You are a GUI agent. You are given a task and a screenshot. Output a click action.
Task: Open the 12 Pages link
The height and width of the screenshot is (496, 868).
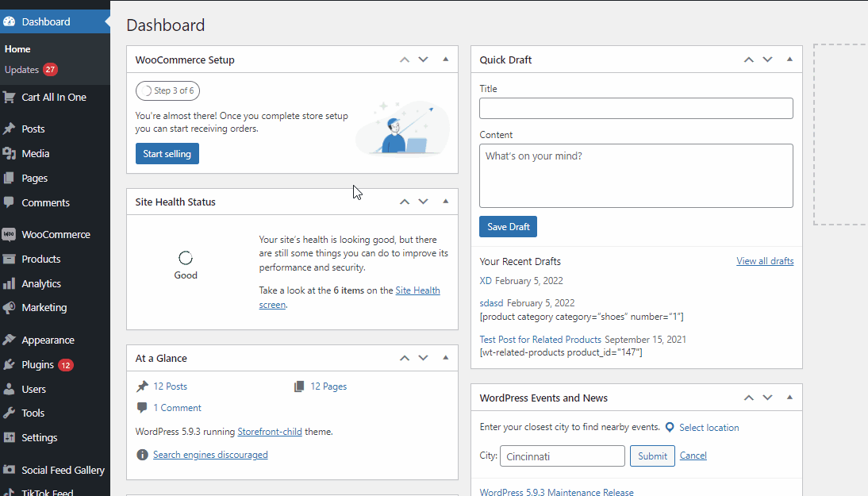(x=328, y=386)
